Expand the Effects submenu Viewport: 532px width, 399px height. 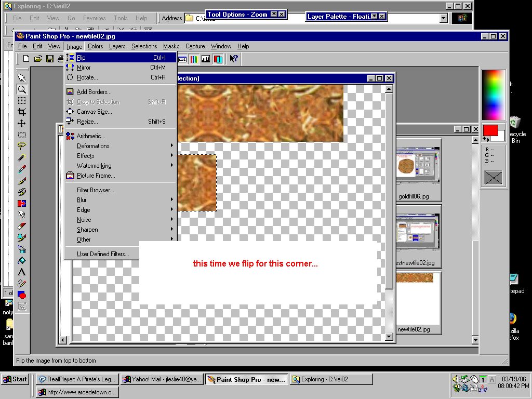coord(121,156)
